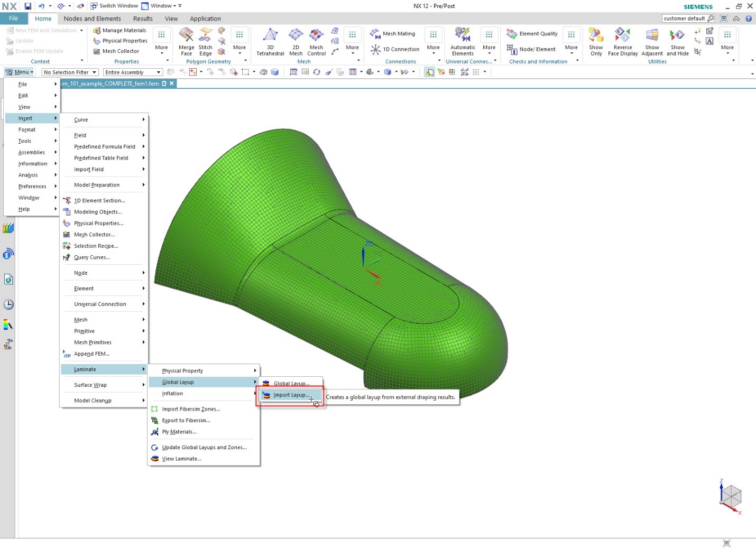Toggle Show Adjacent visibility
The image size is (756, 548).
[652, 41]
